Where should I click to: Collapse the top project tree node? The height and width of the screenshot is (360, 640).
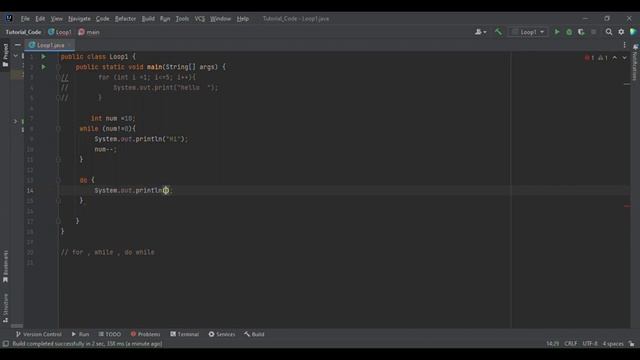coord(16,56)
